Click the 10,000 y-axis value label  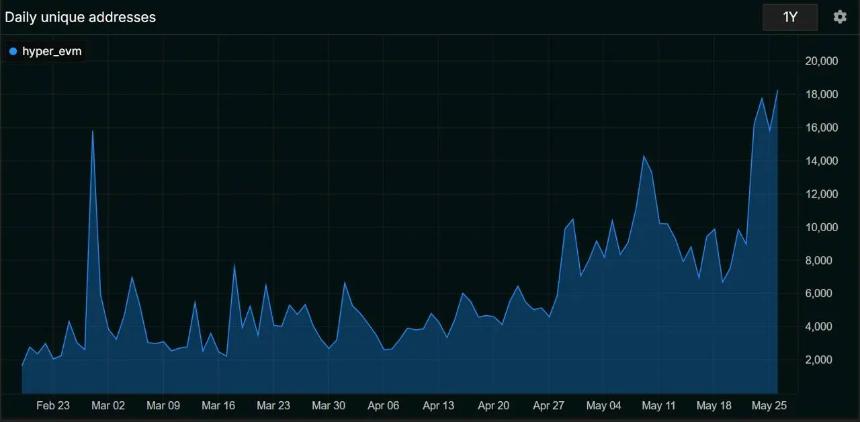[820, 227]
